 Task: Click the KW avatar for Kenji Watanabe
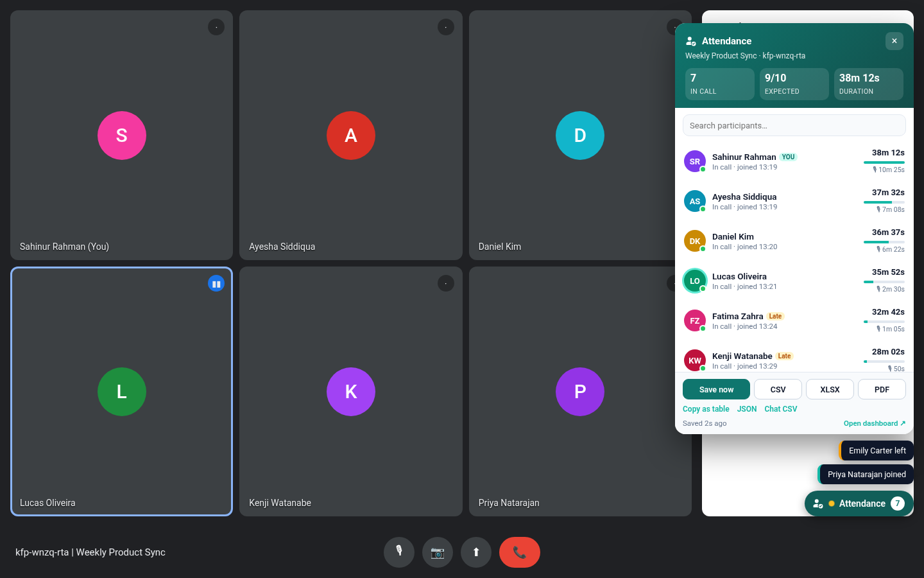pos(695,360)
